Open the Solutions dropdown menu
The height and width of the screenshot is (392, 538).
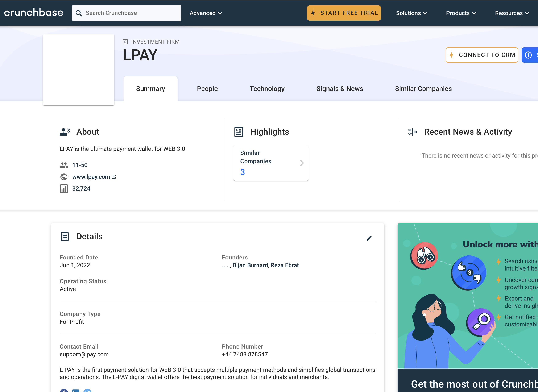[x=411, y=13]
